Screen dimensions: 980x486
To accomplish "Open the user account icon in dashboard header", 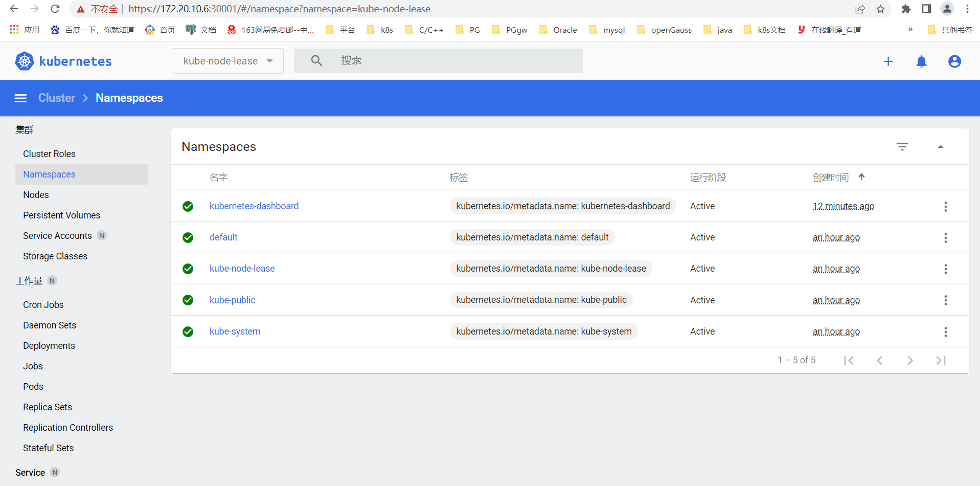I will [954, 61].
